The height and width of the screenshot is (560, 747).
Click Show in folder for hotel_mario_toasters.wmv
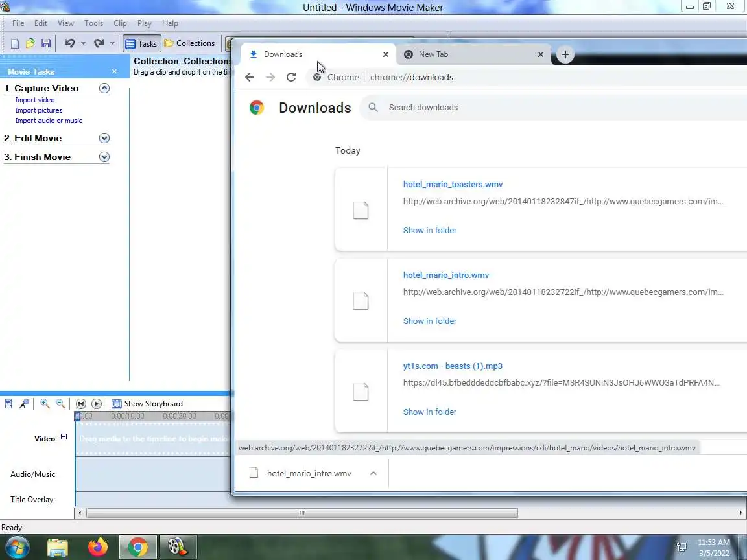pos(430,231)
